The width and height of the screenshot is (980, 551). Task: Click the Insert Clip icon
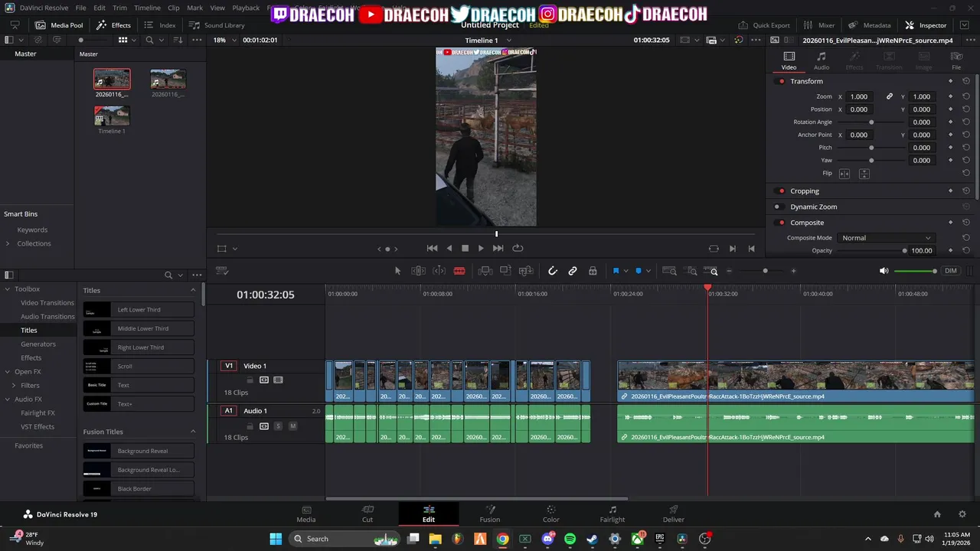pyautogui.click(x=485, y=271)
